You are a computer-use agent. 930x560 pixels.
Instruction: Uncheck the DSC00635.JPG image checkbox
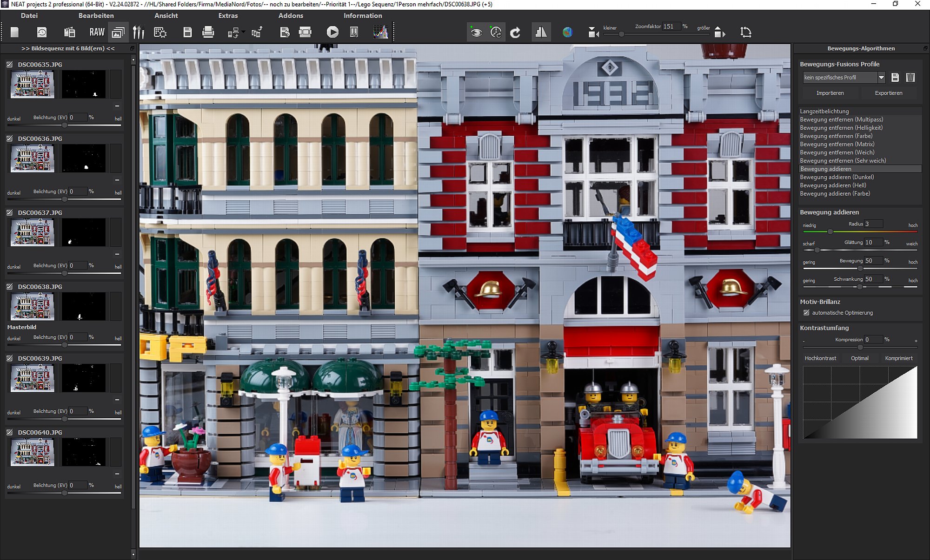pyautogui.click(x=10, y=64)
